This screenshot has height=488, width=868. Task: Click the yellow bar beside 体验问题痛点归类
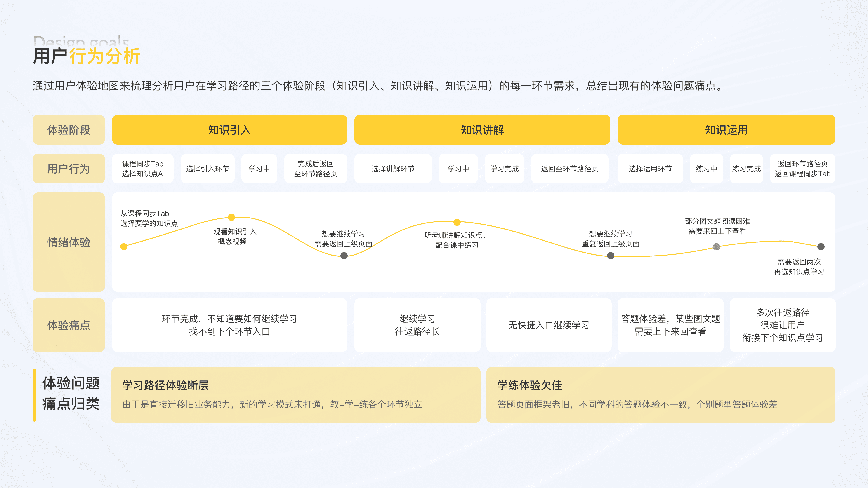[x=34, y=395]
